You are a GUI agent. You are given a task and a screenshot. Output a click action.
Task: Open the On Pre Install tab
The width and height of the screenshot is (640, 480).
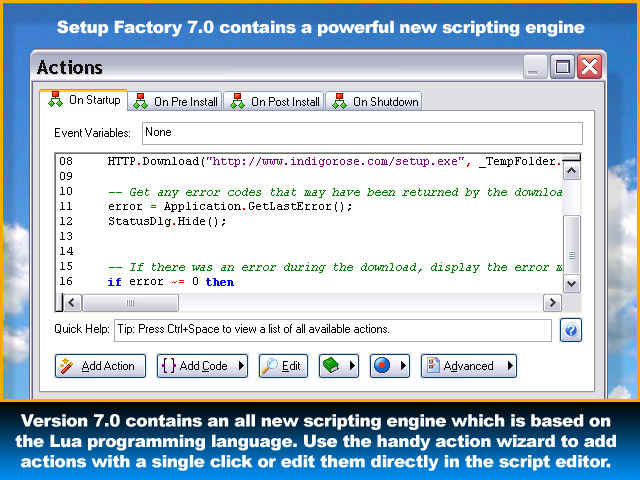tap(176, 101)
